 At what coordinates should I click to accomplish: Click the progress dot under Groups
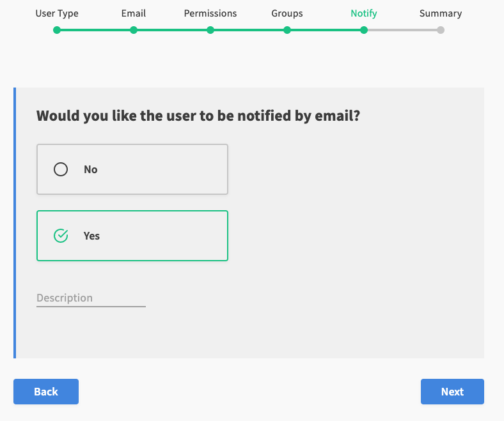tap(287, 30)
